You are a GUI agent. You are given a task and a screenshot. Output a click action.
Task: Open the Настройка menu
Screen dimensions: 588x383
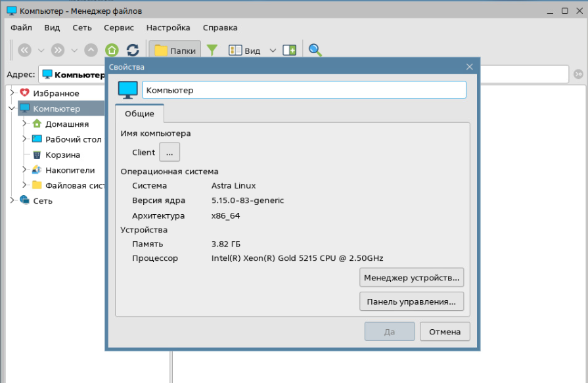point(168,28)
